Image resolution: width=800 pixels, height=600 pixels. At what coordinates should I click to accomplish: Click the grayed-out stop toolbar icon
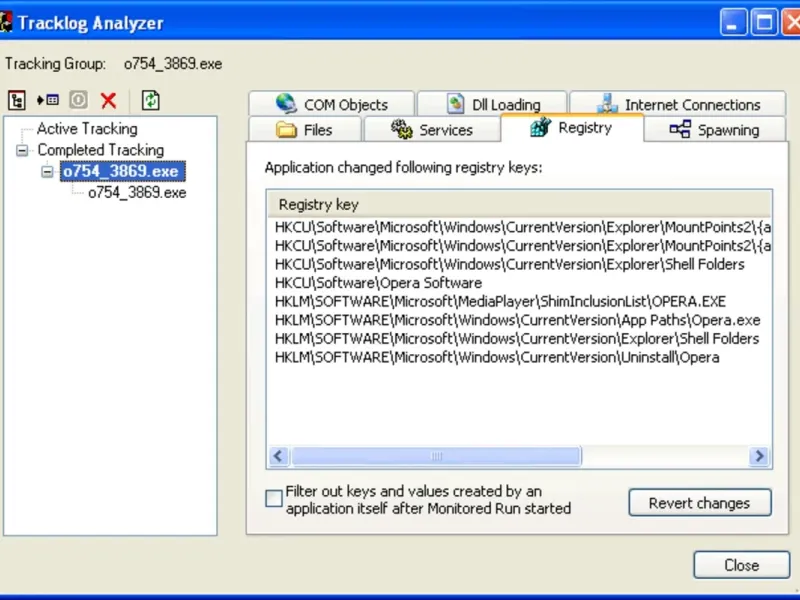pyautogui.click(x=79, y=100)
